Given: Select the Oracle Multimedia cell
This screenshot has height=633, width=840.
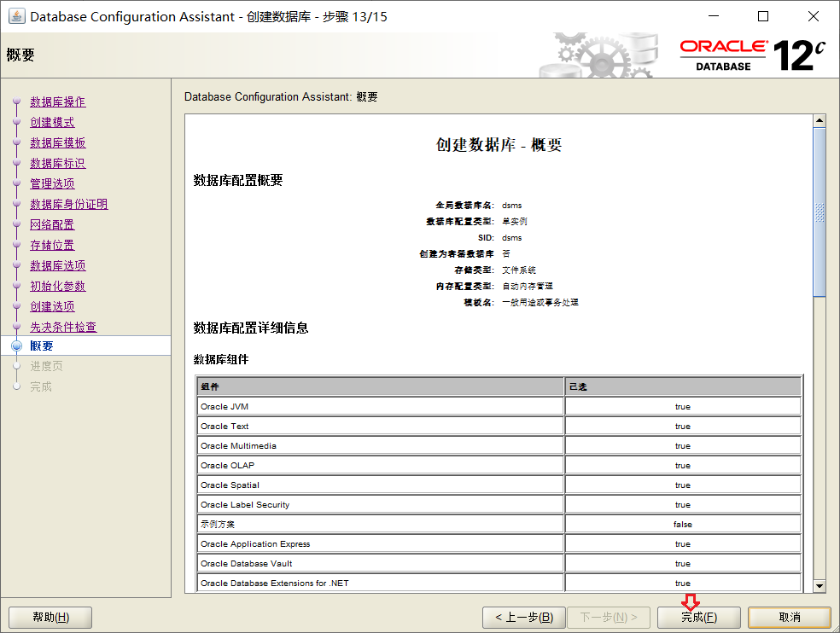Looking at the screenshot, I should [381, 445].
